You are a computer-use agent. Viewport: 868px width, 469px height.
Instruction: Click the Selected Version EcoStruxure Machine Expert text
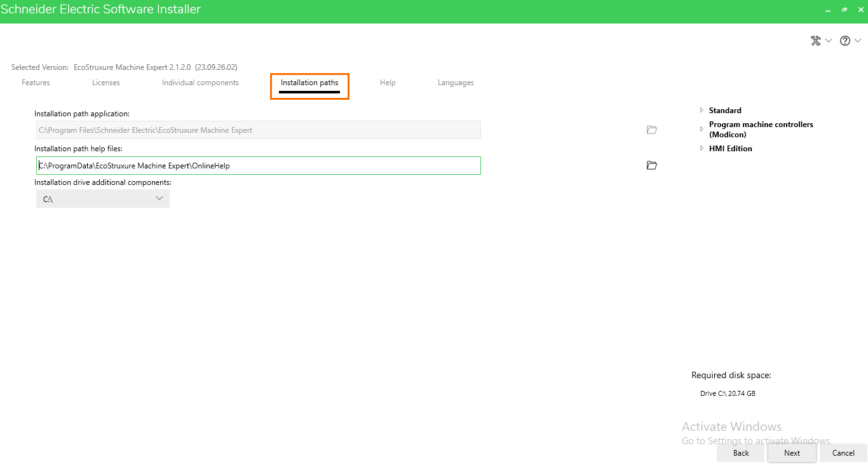coord(125,67)
